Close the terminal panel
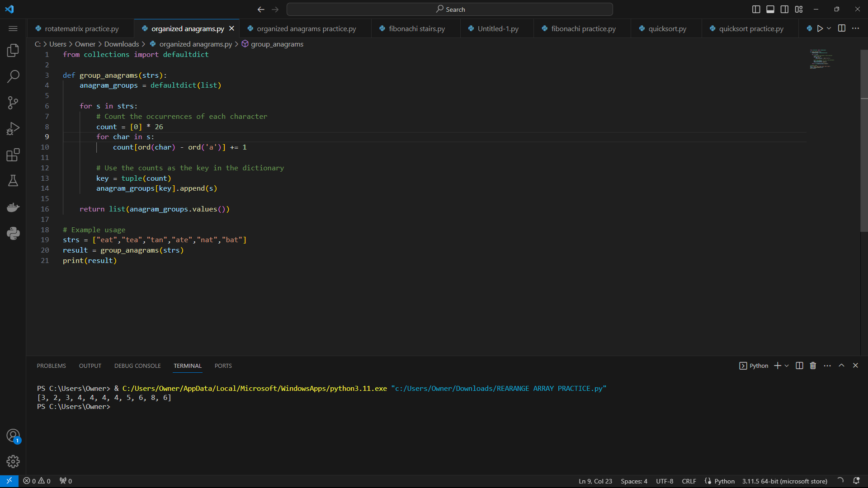Image resolution: width=868 pixels, height=488 pixels. click(855, 366)
